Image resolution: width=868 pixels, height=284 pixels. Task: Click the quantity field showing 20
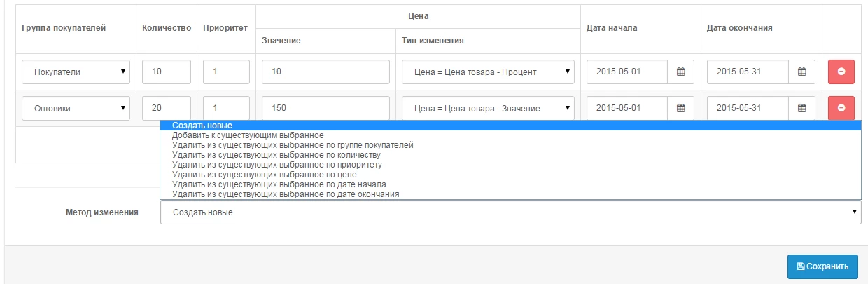(x=167, y=108)
